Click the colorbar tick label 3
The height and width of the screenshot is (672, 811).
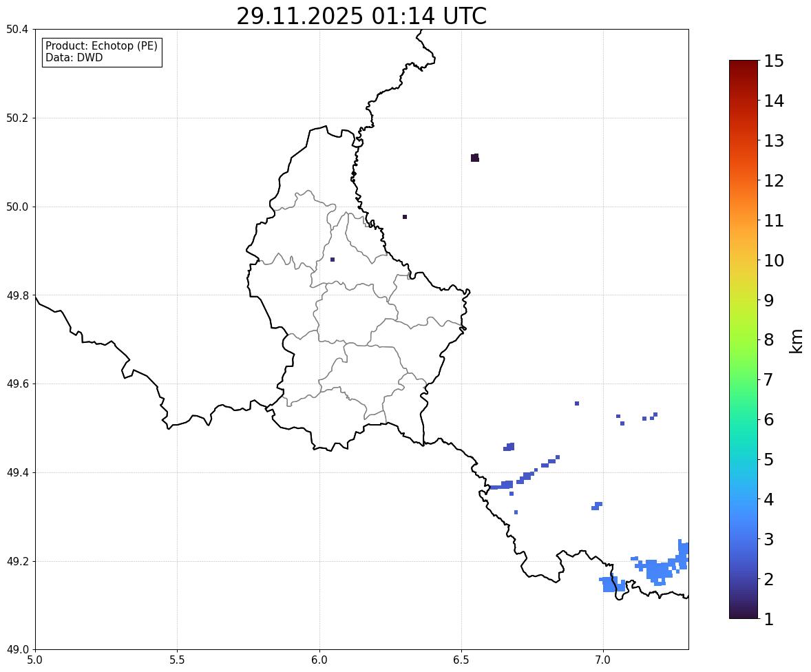pyautogui.click(x=769, y=539)
